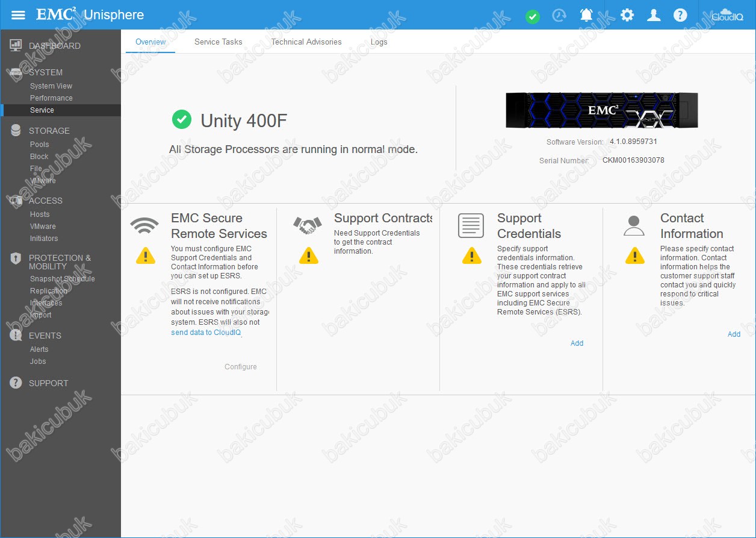This screenshot has width=756, height=538.
Task: Open File storage
Action: click(36, 169)
